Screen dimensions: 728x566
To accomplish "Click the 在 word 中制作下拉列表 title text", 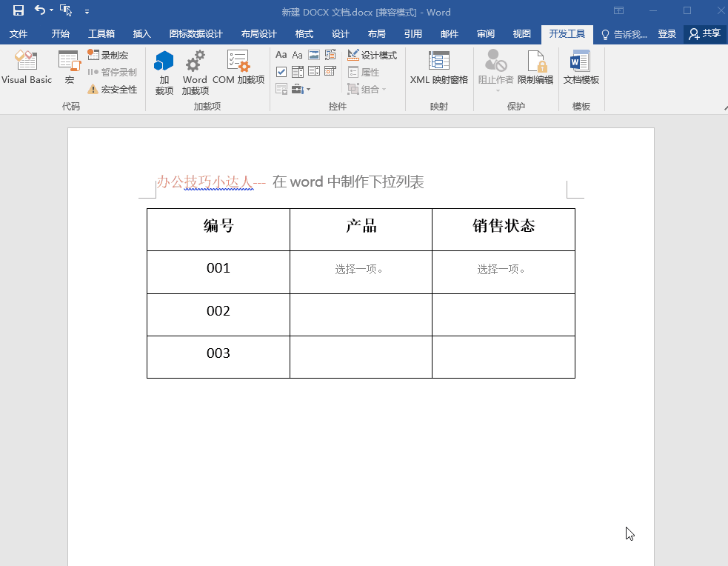I will pyautogui.click(x=348, y=182).
